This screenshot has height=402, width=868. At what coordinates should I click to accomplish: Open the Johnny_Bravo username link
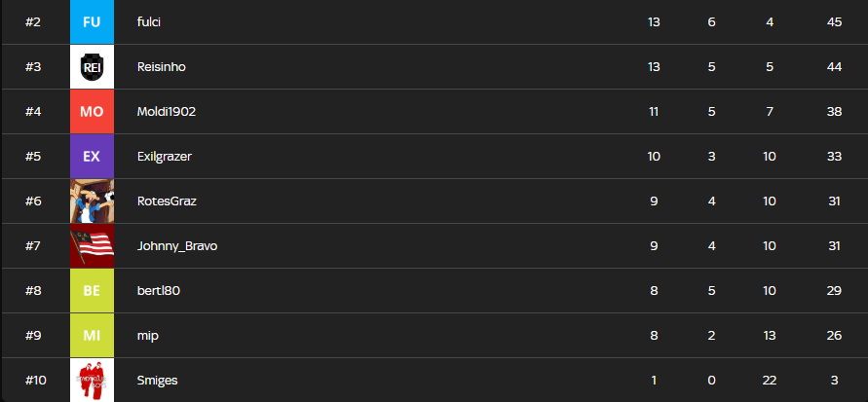coord(177,246)
